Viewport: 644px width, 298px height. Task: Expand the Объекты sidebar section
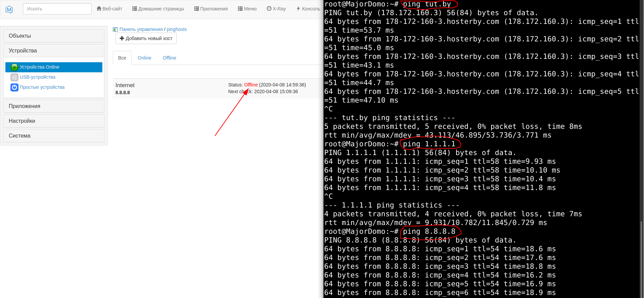(54, 36)
